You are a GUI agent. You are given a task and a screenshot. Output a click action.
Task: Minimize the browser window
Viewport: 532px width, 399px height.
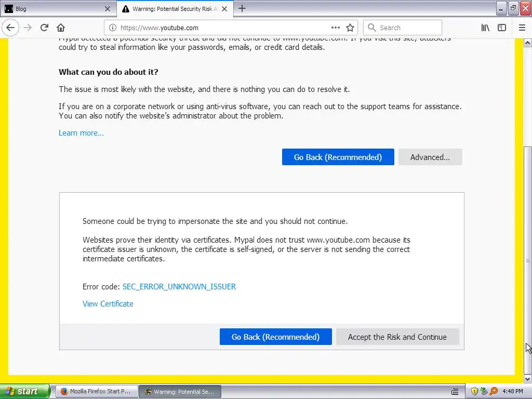pos(501,8)
